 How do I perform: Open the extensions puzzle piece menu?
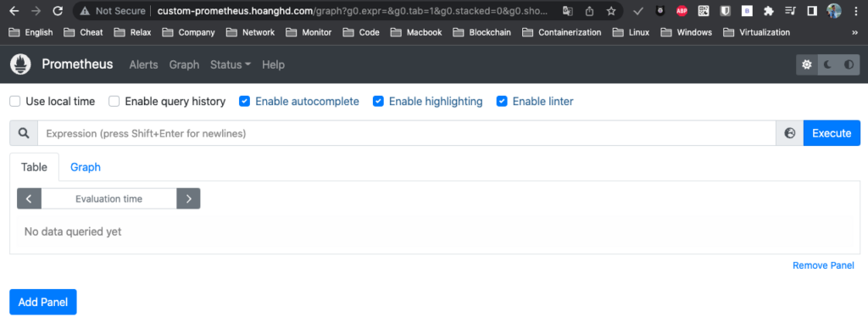pos(768,10)
